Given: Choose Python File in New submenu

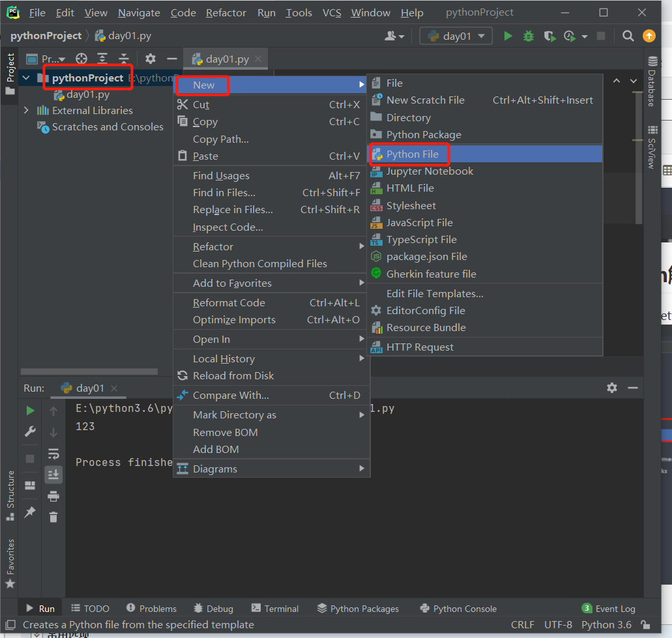Looking at the screenshot, I should click(485, 154).
